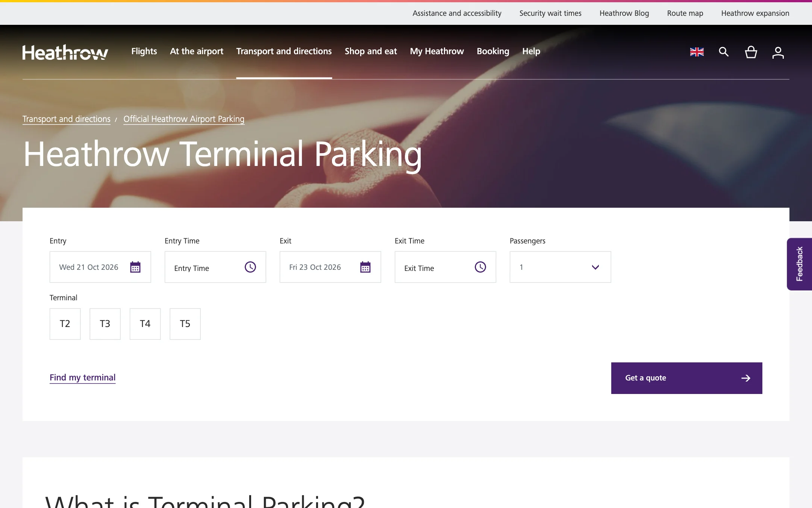Open the Feedback side tab
This screenshot has width=812, height=508.
(x=799, y=264)
